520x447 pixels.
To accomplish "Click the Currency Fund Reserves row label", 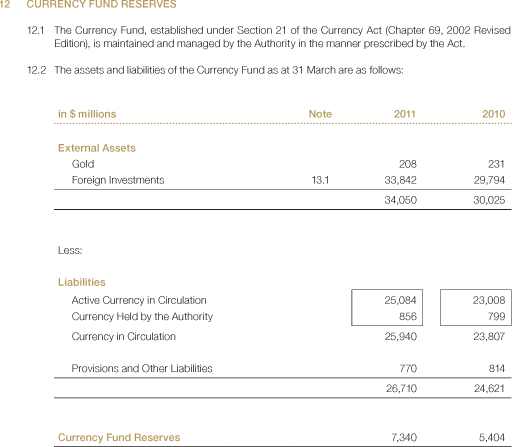I will click(119, 437).
